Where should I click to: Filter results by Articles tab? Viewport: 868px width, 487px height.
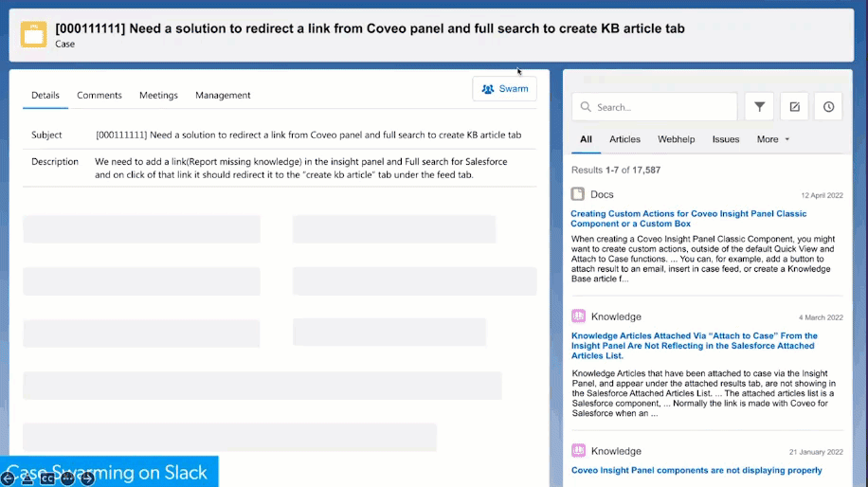[x=624, y=139]
